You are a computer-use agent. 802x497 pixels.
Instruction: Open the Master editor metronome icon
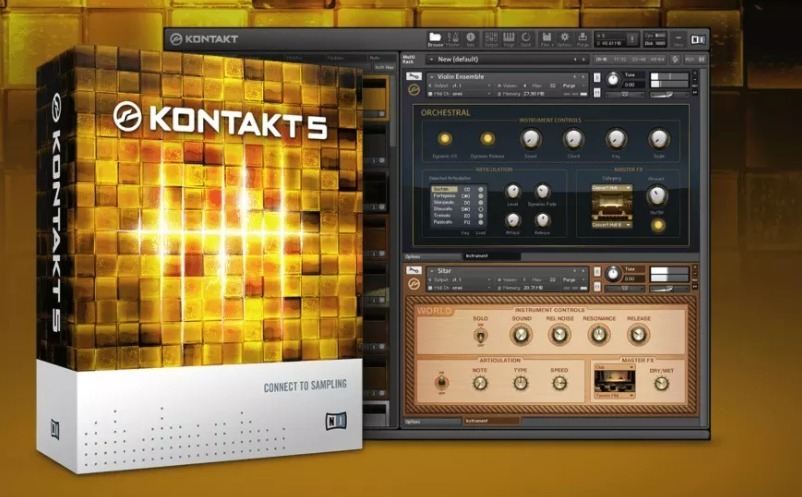point(453,37)
